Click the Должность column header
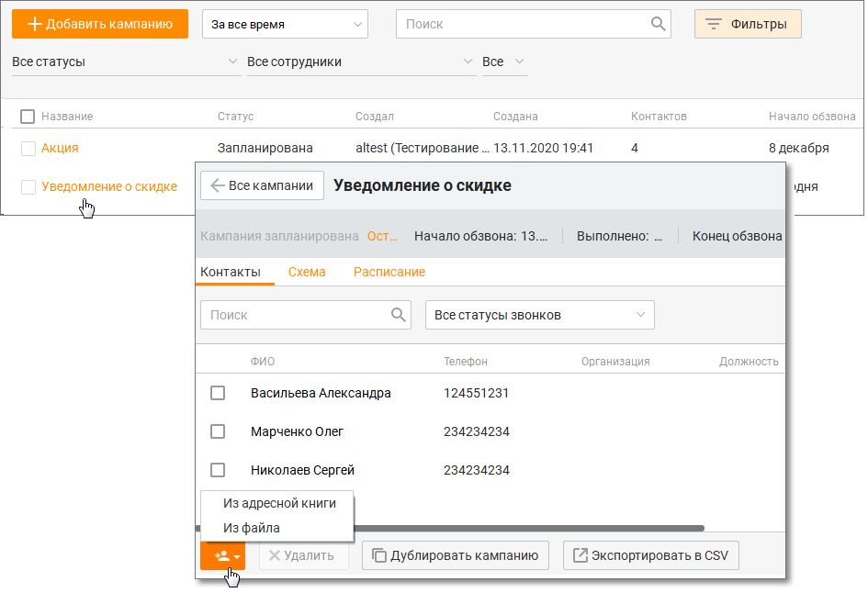 pyautogui.click(x=749, y=362)
